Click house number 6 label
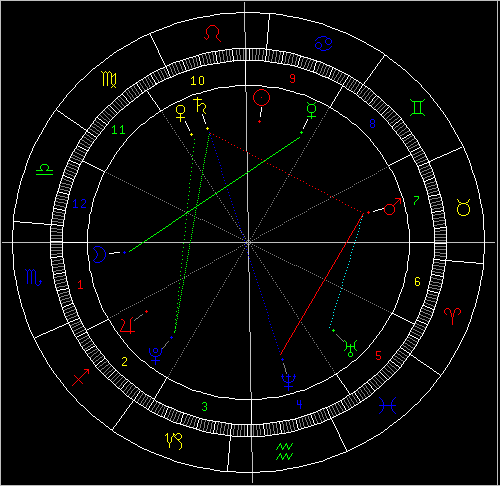Viewport: 500px width, 486px height. (x=417, y=282)
